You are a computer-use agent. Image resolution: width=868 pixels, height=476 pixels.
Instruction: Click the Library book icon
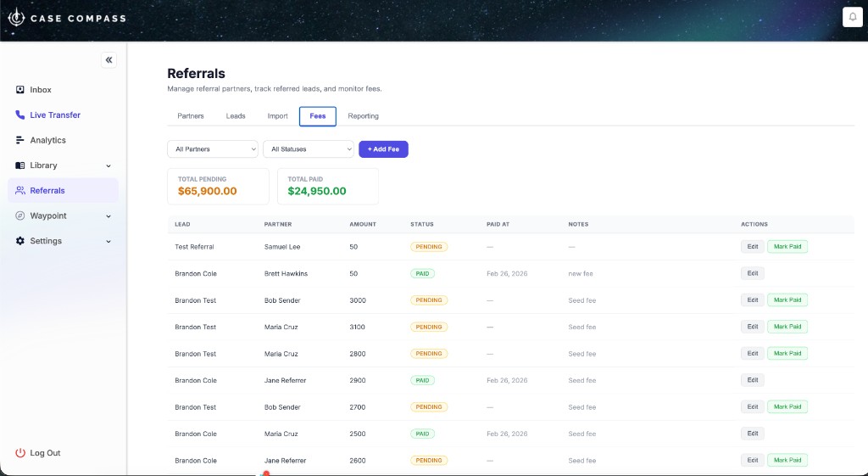point(20,165)
